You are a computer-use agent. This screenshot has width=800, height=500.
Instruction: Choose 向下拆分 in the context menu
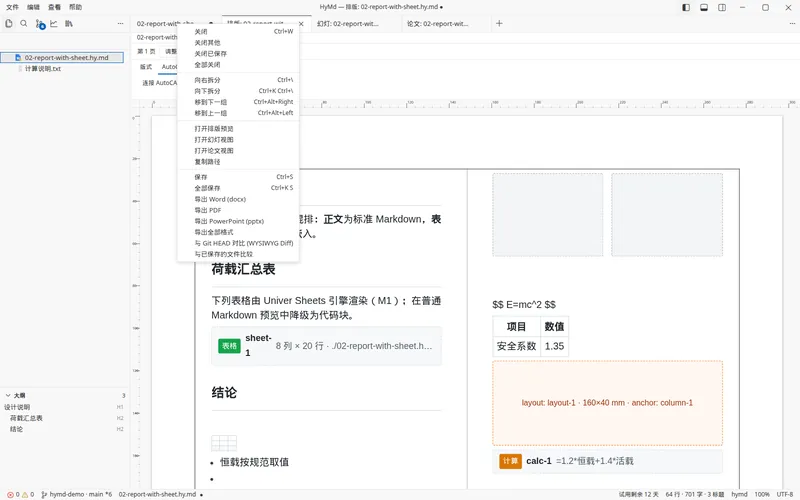[238, 91]
